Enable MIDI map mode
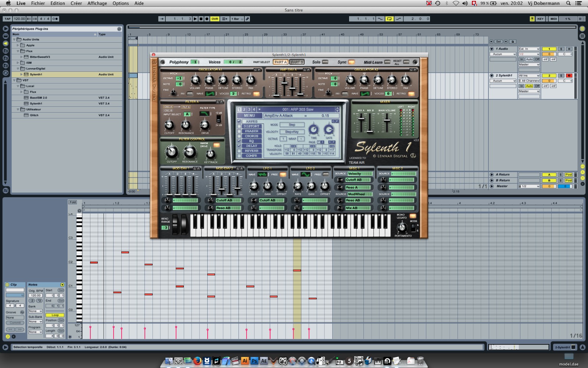The width and height of the screenshot is (588, 368). [553, 19]
